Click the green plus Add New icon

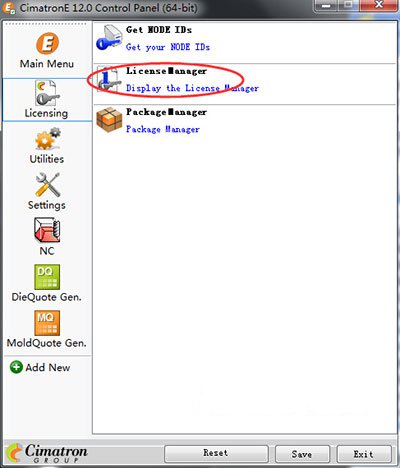(x=16, y=367)
